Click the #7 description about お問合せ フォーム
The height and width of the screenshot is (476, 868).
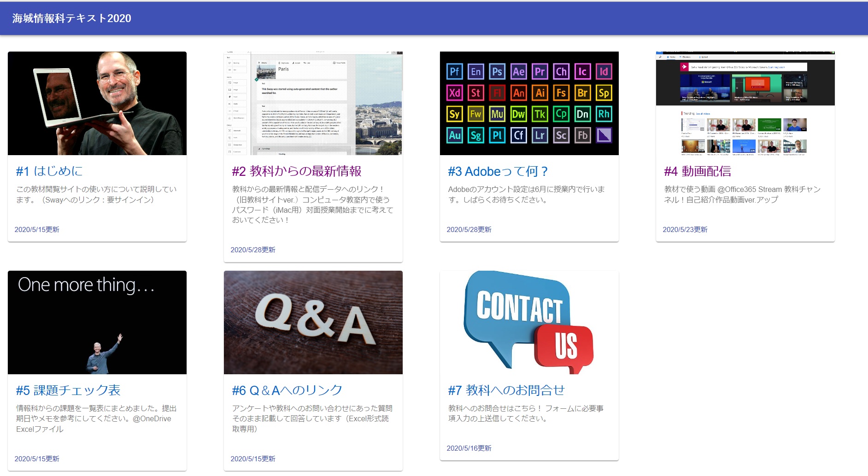(x=526, y=413)
